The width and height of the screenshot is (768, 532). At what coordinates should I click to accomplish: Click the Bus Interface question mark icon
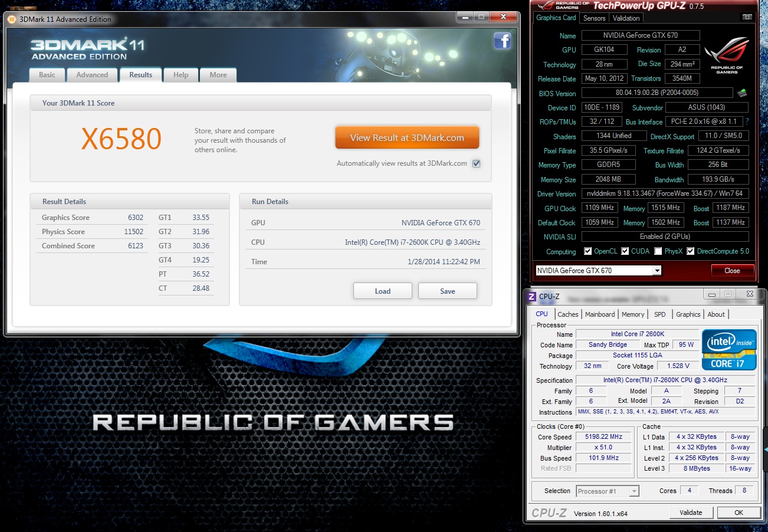click(747, 121)
